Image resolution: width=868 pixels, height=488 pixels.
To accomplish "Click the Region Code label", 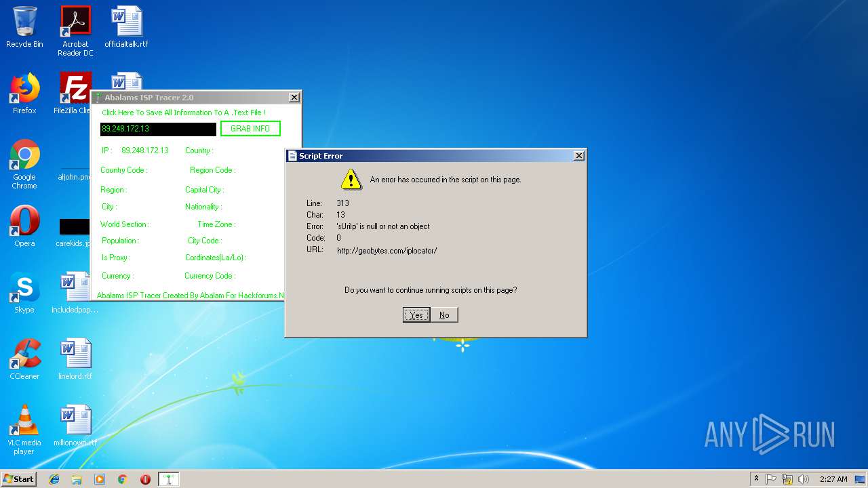I will (x=213, y=170).
